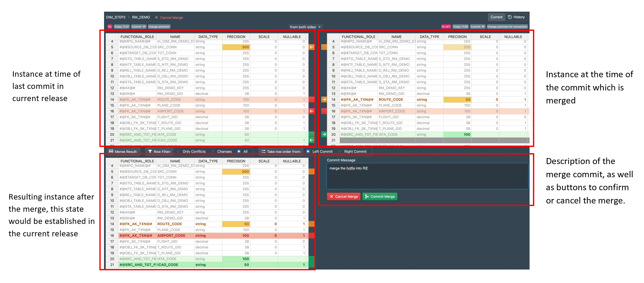Click the Row Filter funnel icon
The height and width of the screenshot is (283, 644).
[150, 152]
